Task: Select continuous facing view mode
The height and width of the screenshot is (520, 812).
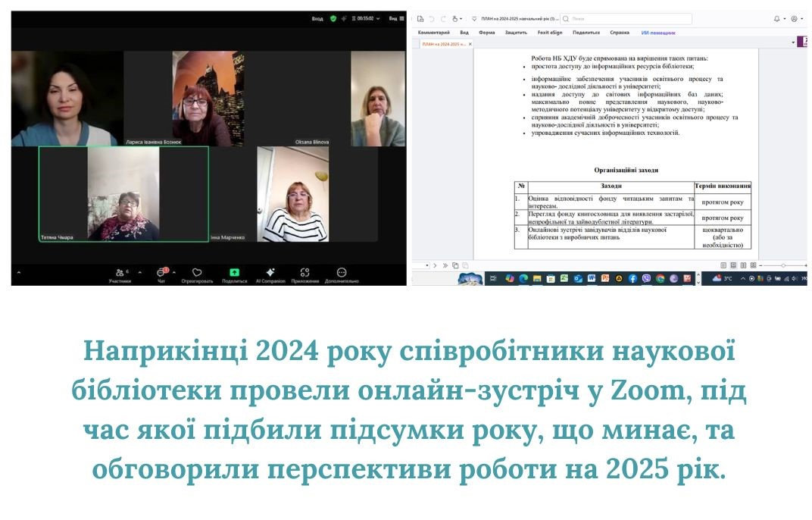Action: 753,265
